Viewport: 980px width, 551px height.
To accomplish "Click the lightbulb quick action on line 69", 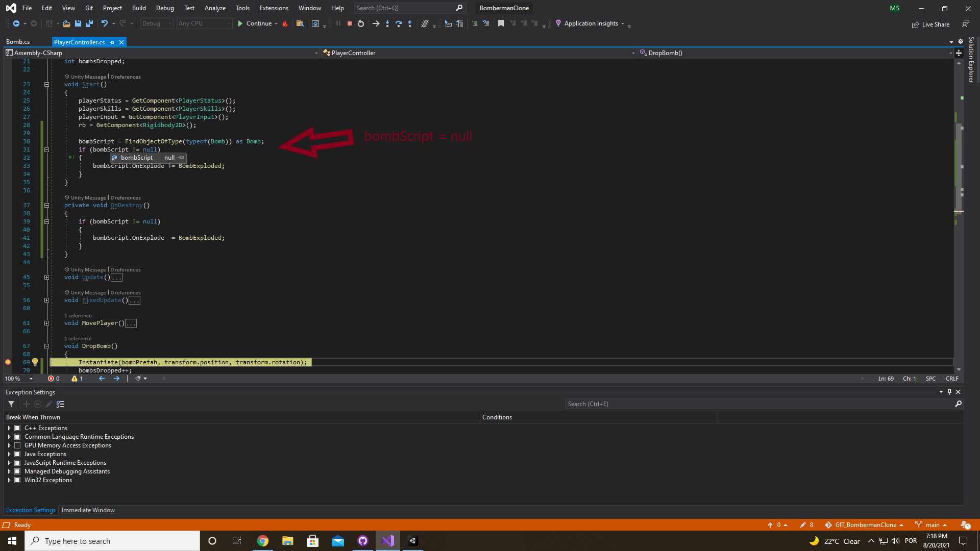I will [35, 362].
